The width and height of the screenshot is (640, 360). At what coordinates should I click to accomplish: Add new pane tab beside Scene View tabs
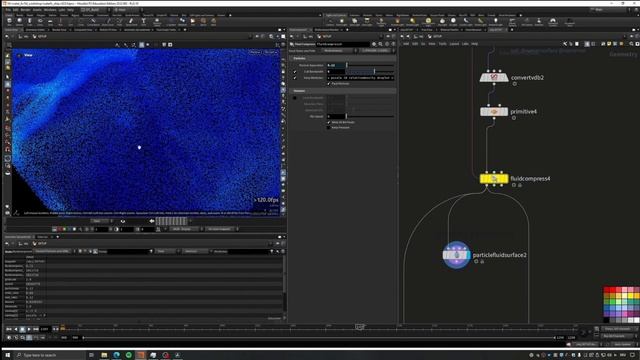point(185,30)
